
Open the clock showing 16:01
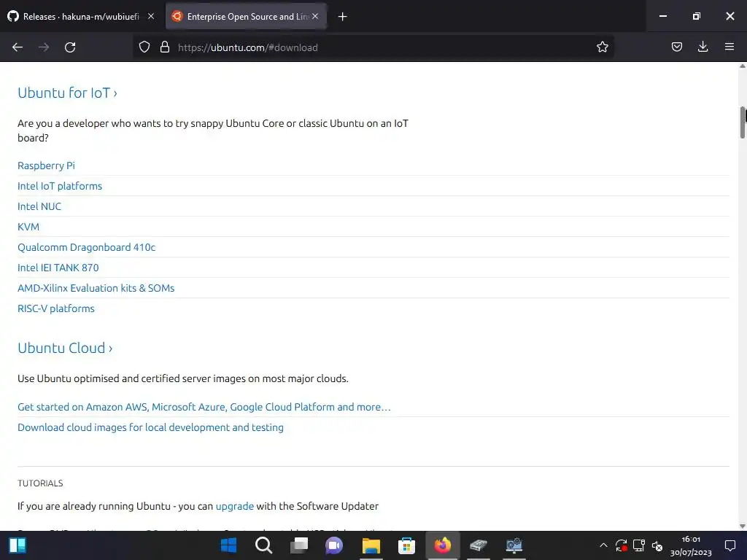point(691,545)
